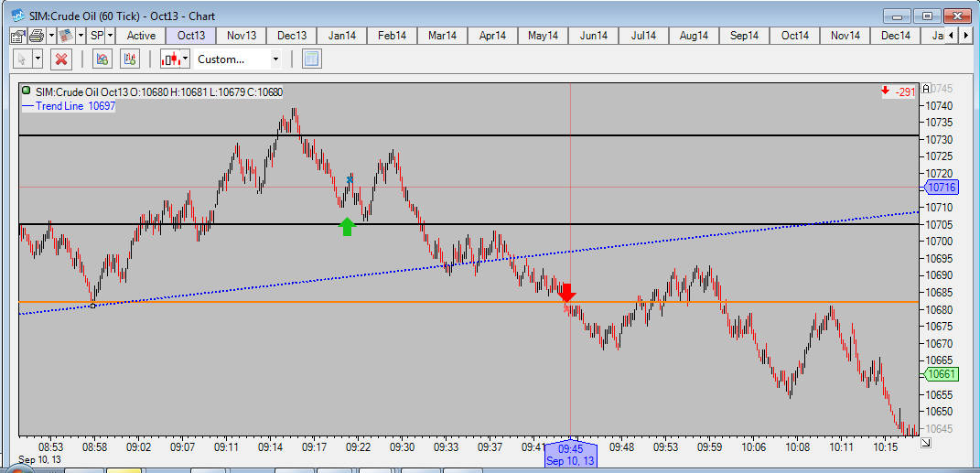Select the Jun14 contract tab

pyautogui.click(x=593, y=36)
